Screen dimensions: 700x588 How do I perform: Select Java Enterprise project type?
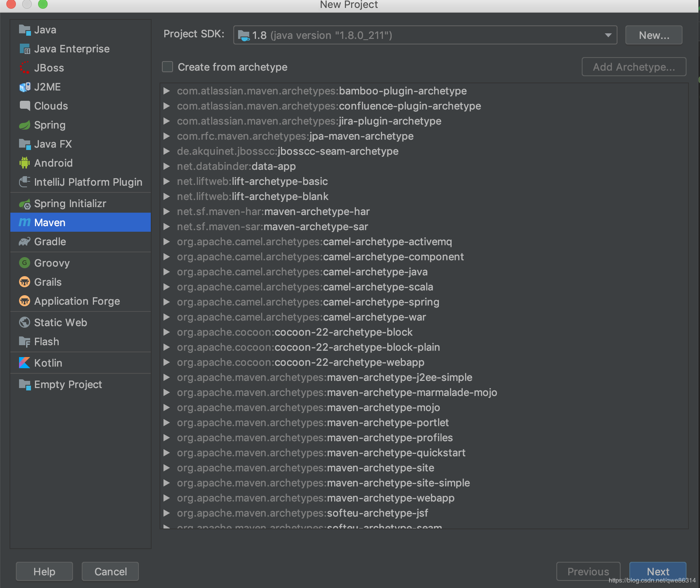pos(72,49)
